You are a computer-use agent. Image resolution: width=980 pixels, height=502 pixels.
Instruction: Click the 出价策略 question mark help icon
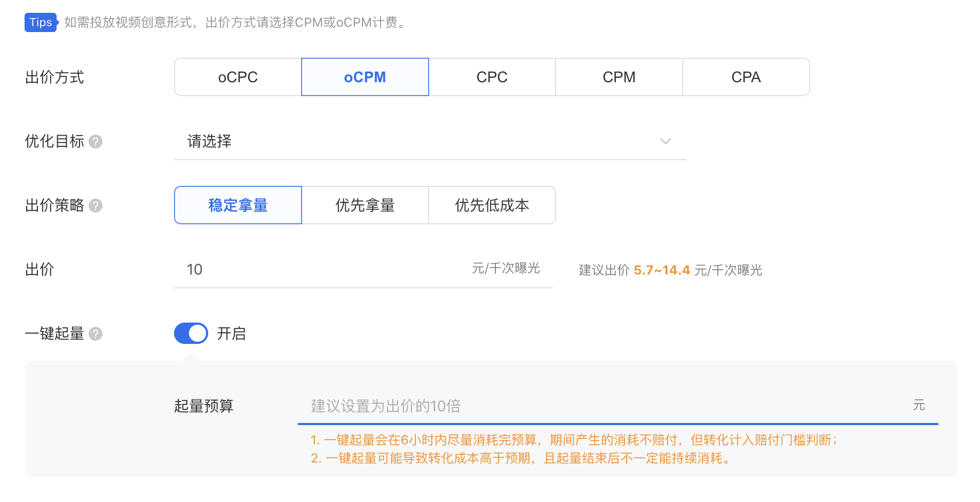point(96,206)
